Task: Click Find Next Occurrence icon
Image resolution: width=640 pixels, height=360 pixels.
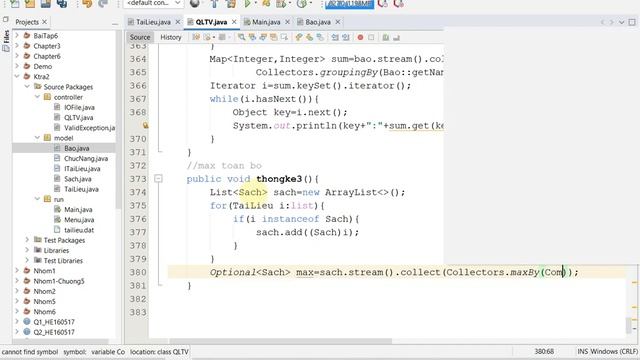Action: 263,37
